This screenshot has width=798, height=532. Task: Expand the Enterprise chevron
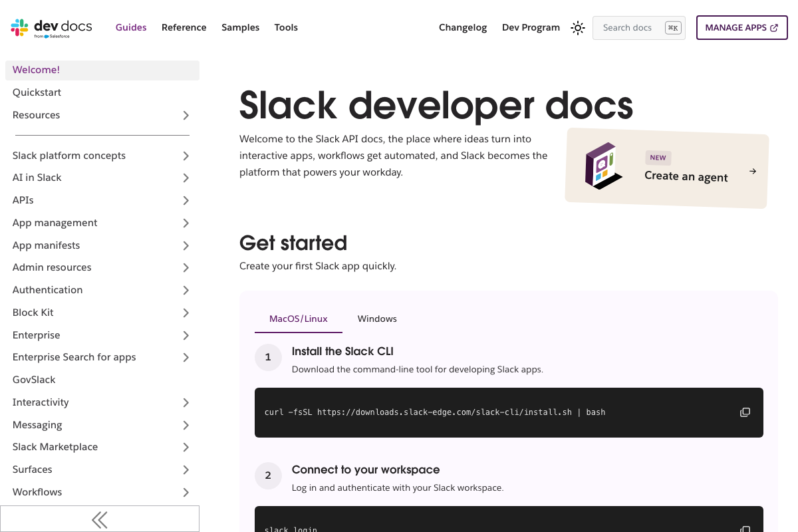pos(186,335)
